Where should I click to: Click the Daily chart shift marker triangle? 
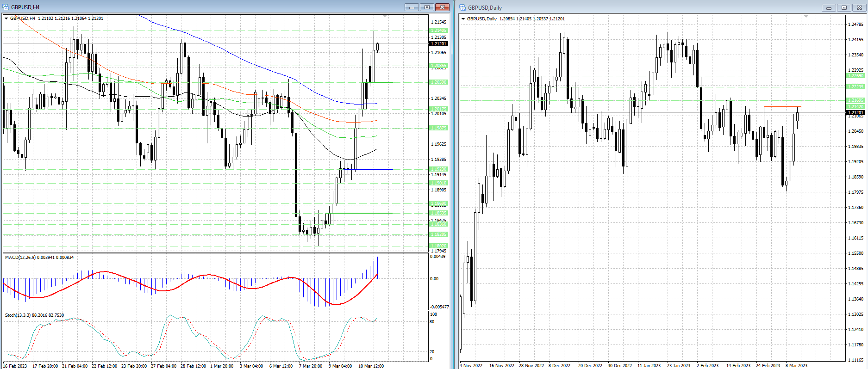coord(806,17)
